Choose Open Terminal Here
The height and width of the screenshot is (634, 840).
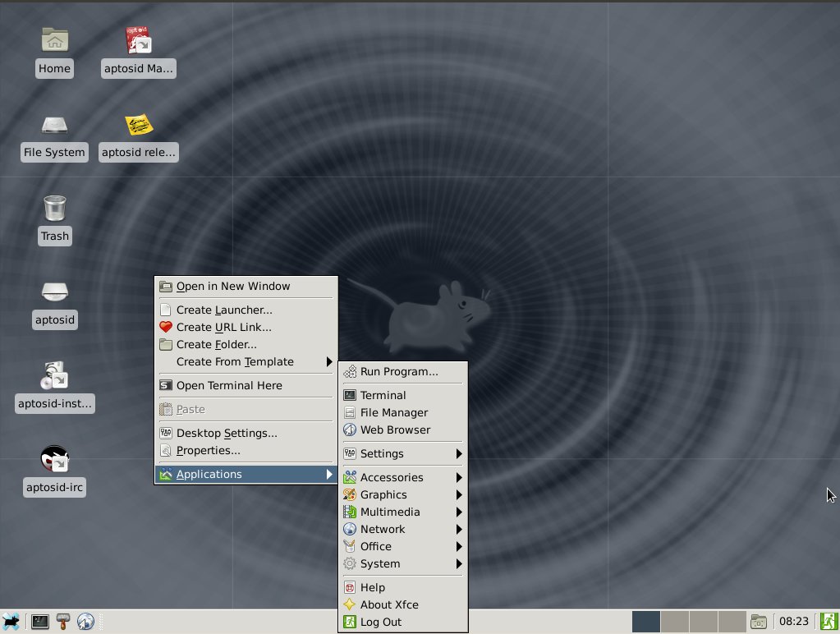[x=246, y=385]
